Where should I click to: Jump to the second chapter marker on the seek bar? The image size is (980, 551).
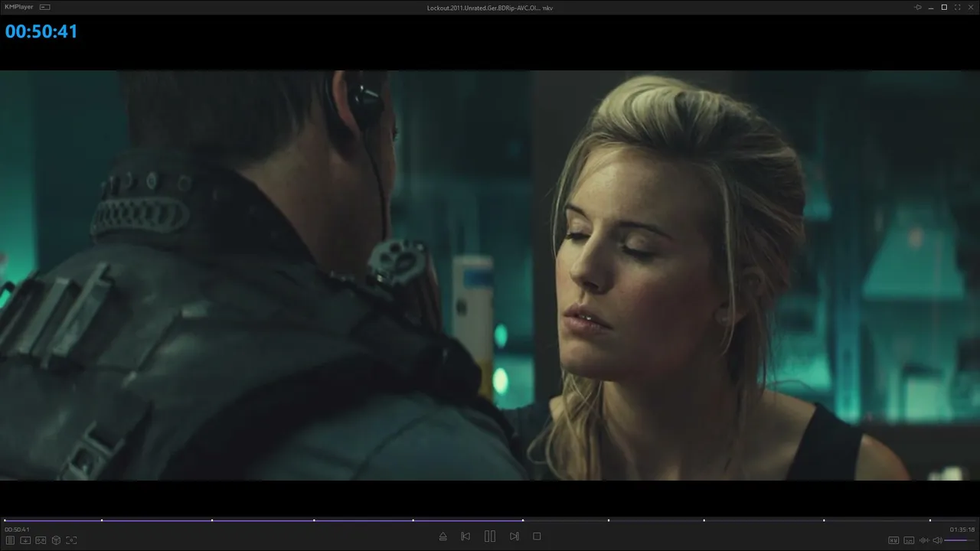102,520
